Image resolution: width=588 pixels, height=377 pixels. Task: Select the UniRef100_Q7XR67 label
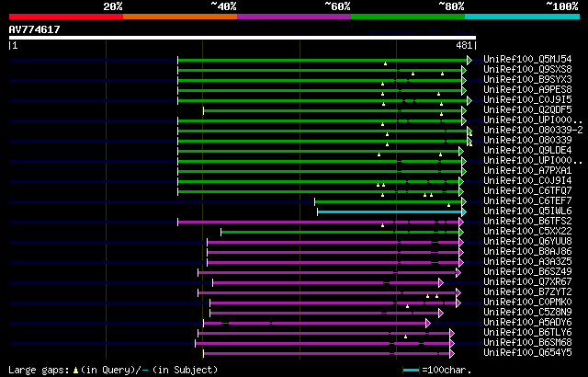pyautogui.click(x=527, y=282)
